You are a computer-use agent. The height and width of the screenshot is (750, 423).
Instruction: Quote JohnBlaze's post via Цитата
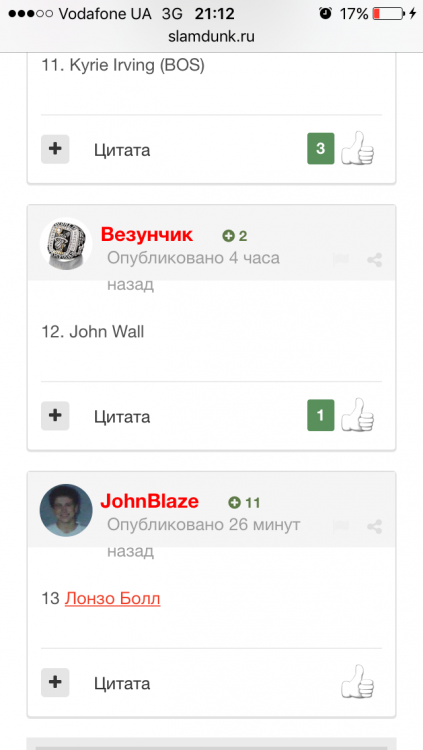click(x=122, y=684)
